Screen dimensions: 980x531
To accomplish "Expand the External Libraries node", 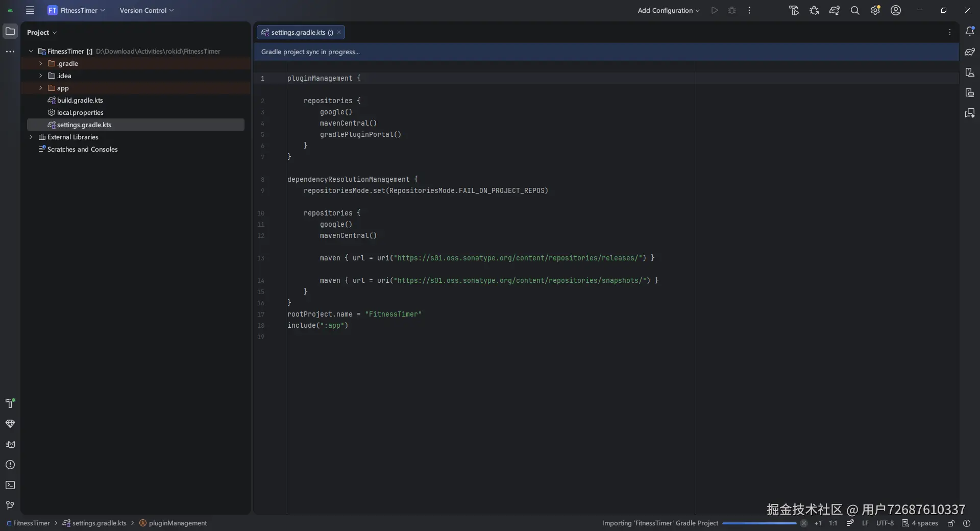I will 31,137.
